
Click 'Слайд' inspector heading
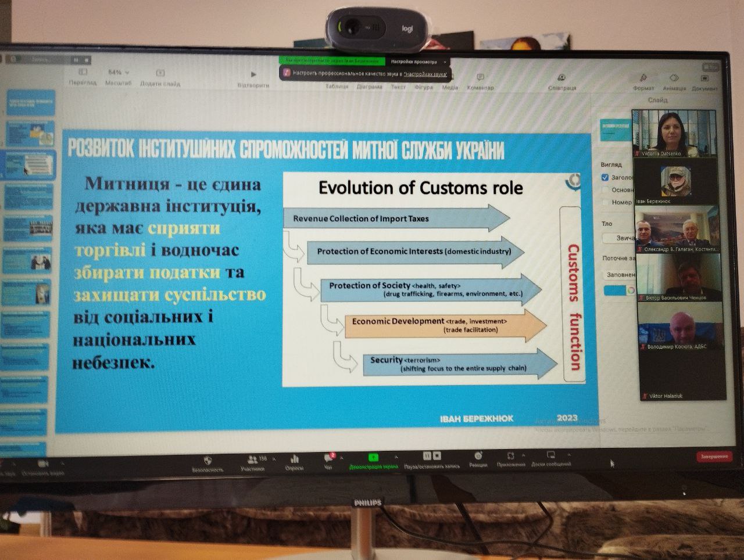click(x=657, y=100)
